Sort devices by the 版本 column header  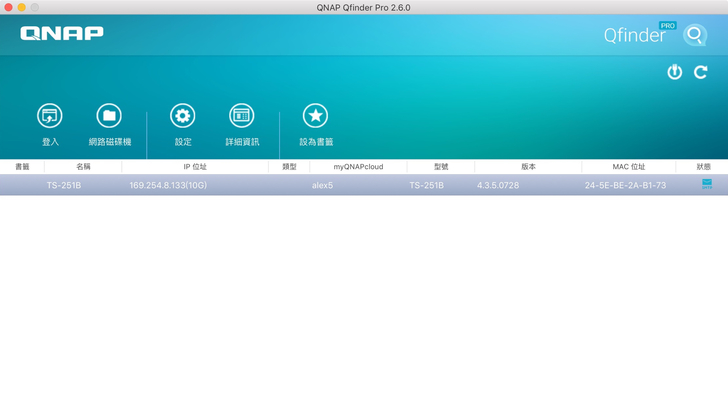coord(528,167)
